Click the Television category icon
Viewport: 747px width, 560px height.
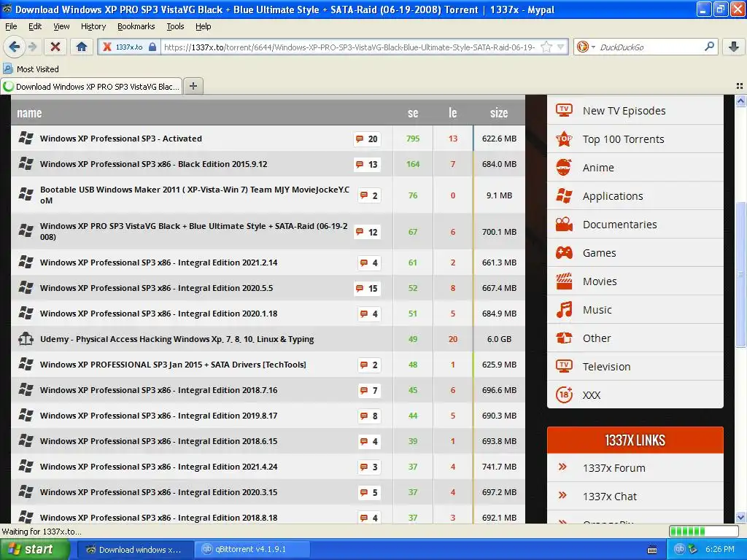point(564,366)
